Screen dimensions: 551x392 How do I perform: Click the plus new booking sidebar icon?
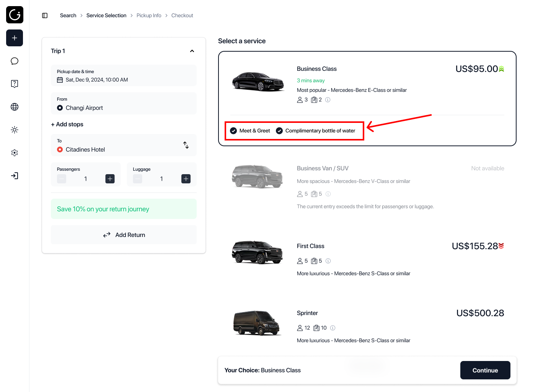point(15,38)
